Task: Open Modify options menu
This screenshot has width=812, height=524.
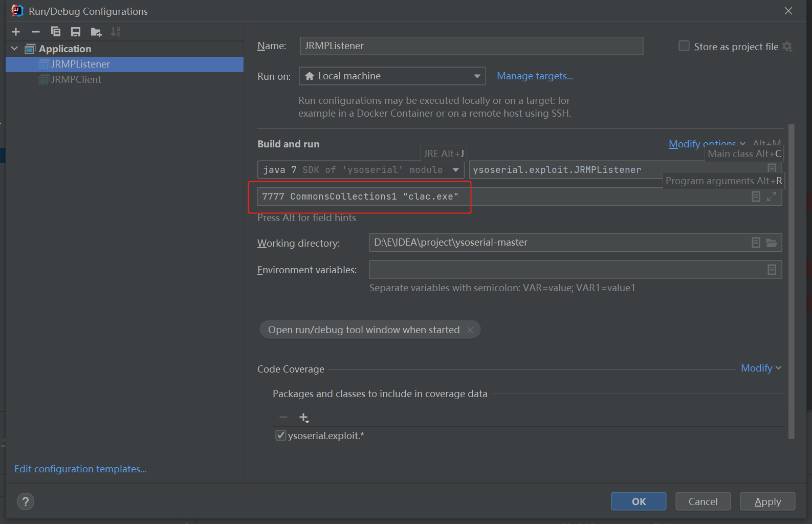Action: (x=707, y=144)
